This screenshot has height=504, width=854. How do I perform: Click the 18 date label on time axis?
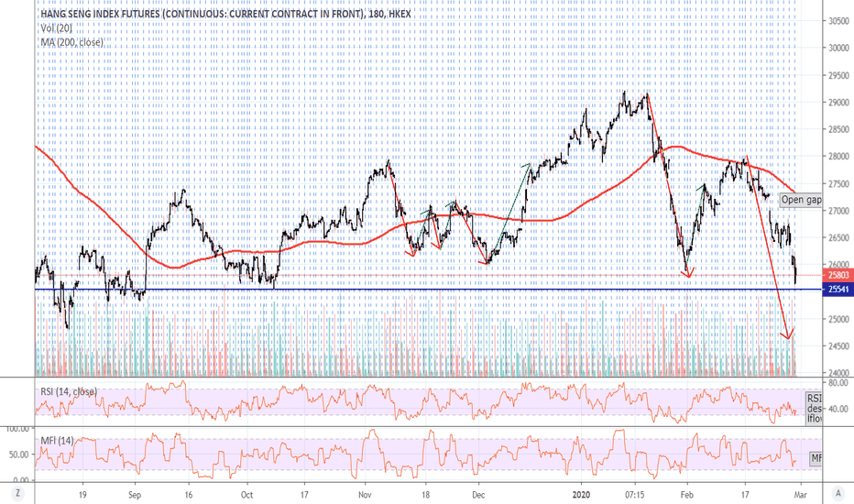(x=425, y=495)
